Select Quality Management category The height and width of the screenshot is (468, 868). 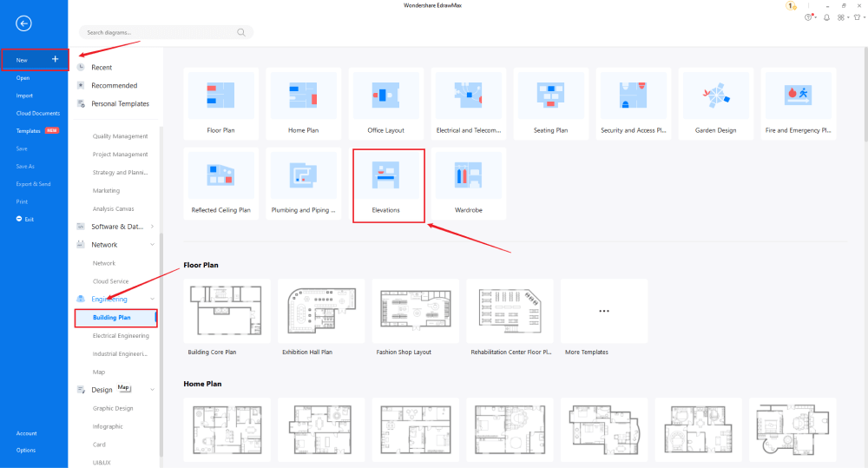click(x=120, y=136)
